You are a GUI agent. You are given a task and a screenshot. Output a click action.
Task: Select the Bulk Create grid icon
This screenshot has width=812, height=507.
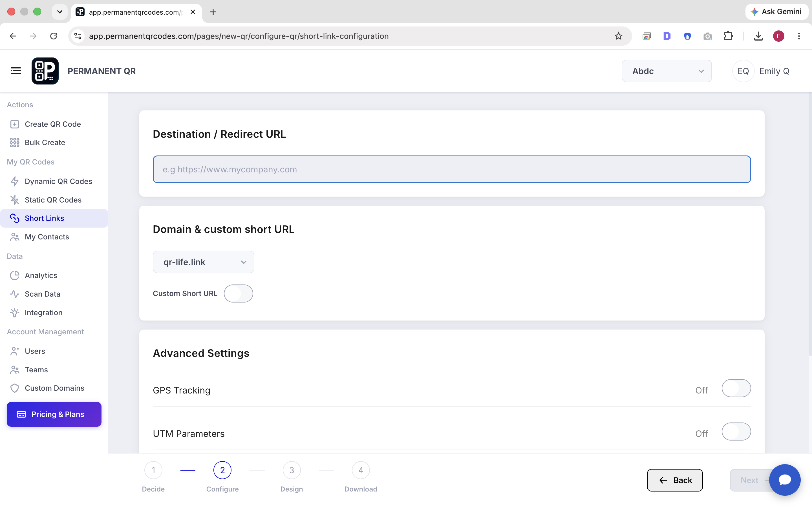pos(14,143)
